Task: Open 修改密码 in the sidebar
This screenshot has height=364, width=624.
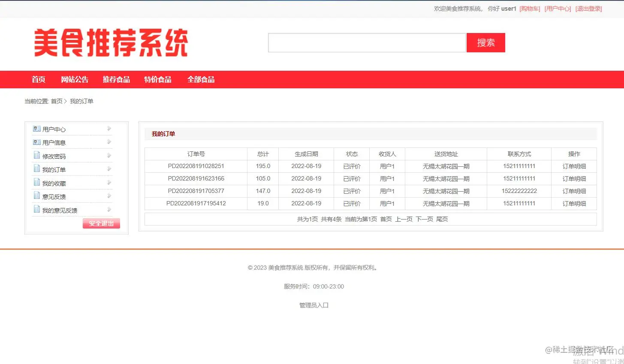Action: click(x=54, y=156)
